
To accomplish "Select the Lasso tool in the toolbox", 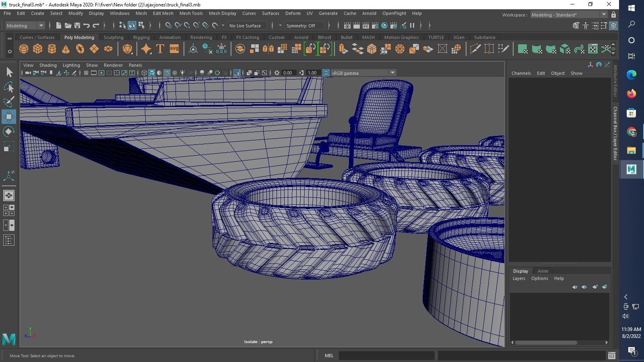I will 9,87.
